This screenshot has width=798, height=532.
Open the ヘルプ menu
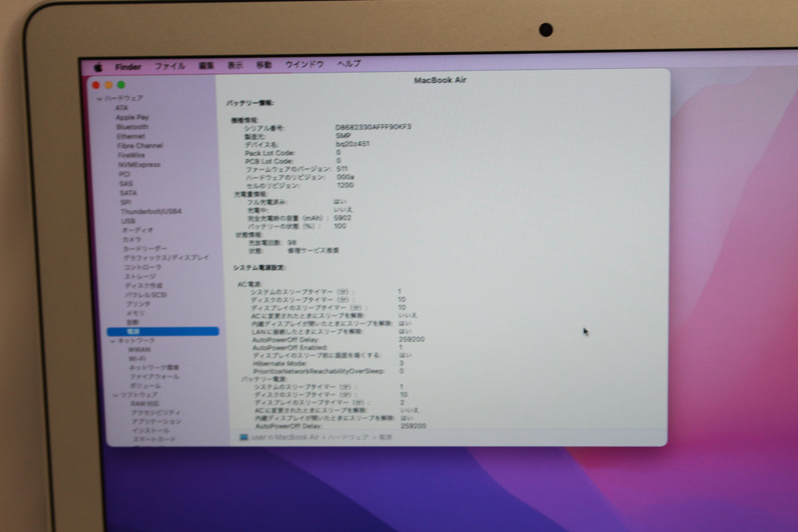[x=348, y=64]
